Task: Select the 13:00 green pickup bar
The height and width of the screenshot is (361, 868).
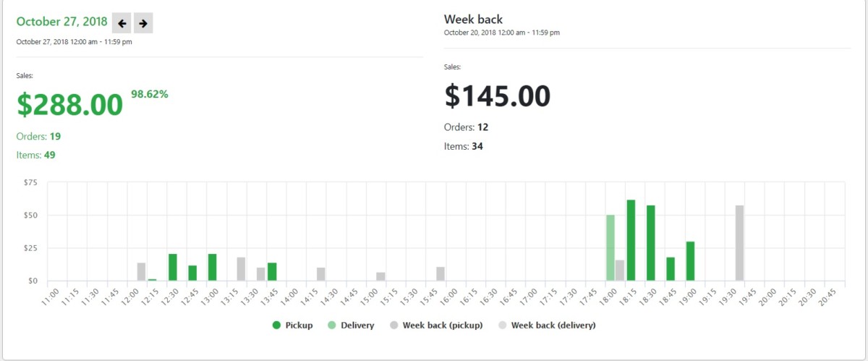Action: [212, 267]
